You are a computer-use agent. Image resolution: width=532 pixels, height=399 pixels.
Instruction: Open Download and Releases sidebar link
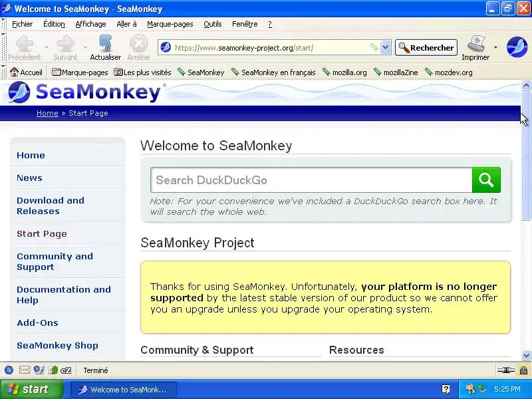pyautogui.click(x=51, y=205)
